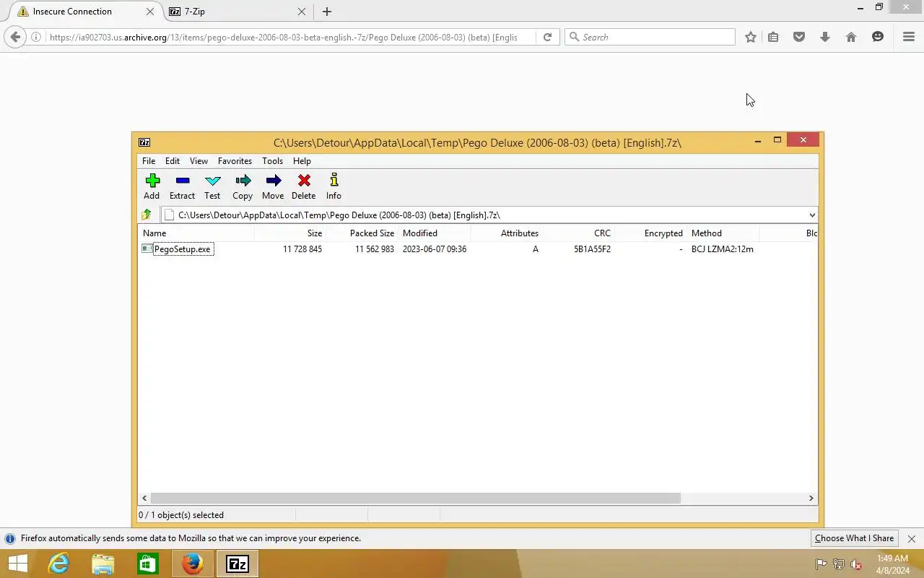The image size is (924, 578).
Task: Open the File menu
Action: tap(149, 161)
